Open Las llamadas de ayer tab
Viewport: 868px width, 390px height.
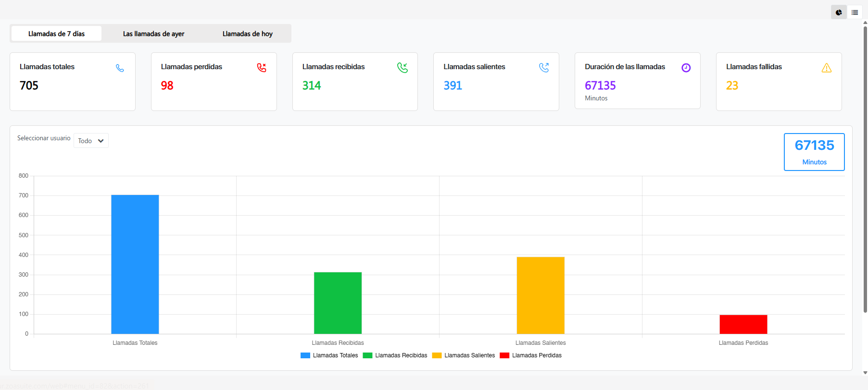[x=153, y=34]
